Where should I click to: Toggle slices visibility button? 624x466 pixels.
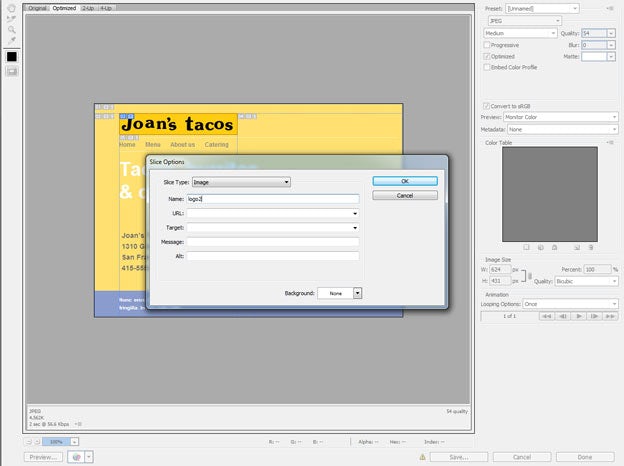[x=11, y=71]
